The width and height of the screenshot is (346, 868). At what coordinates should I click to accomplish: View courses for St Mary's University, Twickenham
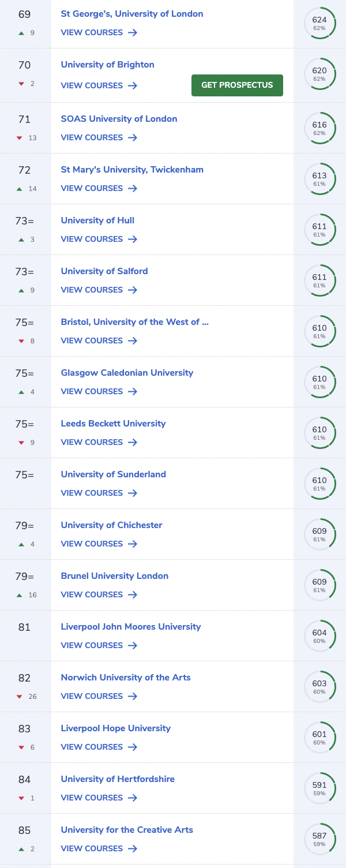[99, 189]
